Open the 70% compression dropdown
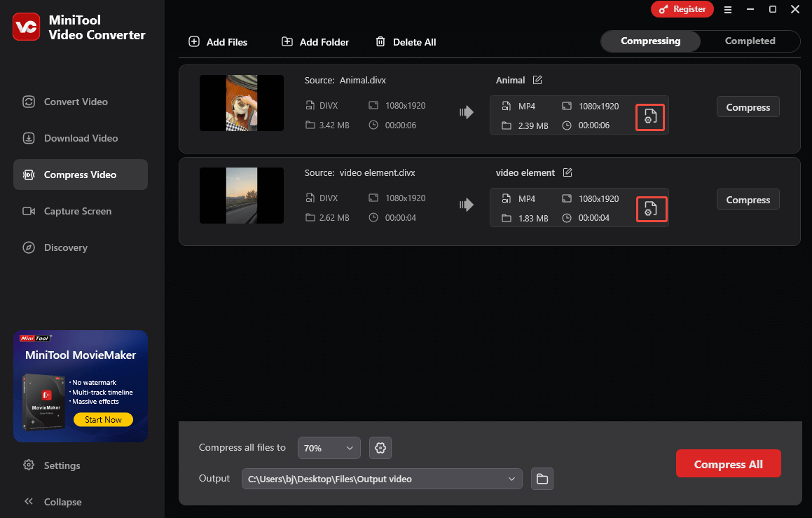812x518 pixels. coord(329,448)
